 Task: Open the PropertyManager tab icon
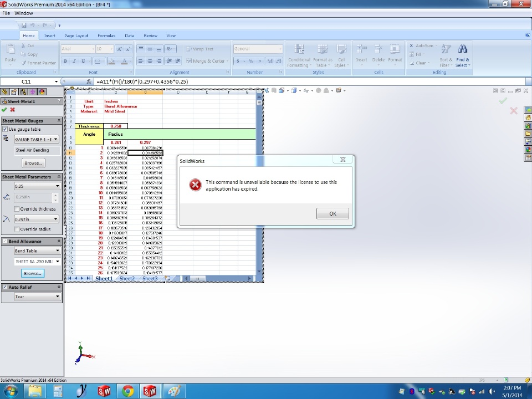(13, 92)
